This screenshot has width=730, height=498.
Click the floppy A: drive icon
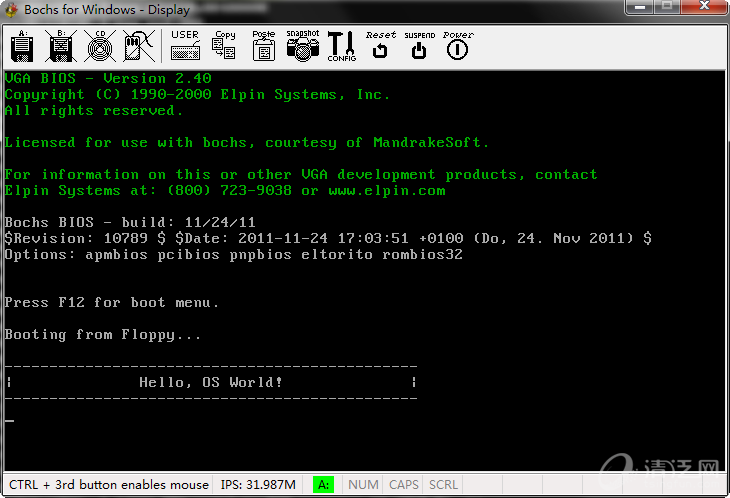click(21, 46)
